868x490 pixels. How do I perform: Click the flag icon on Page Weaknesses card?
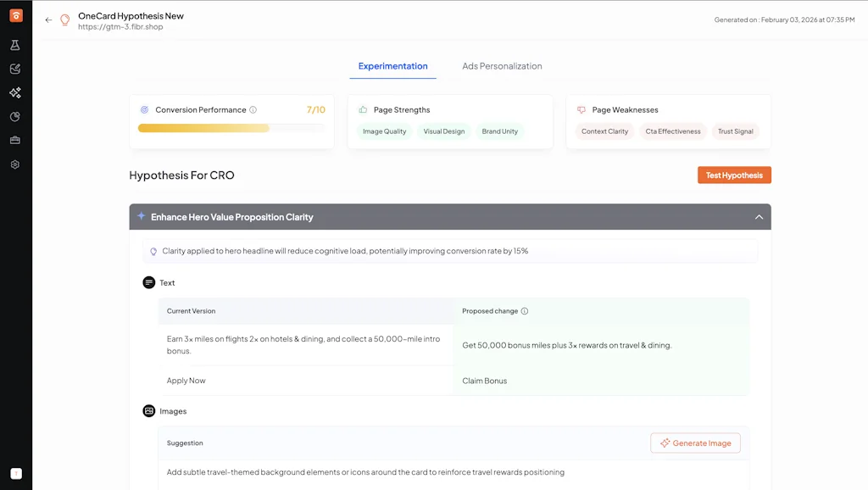581,109
